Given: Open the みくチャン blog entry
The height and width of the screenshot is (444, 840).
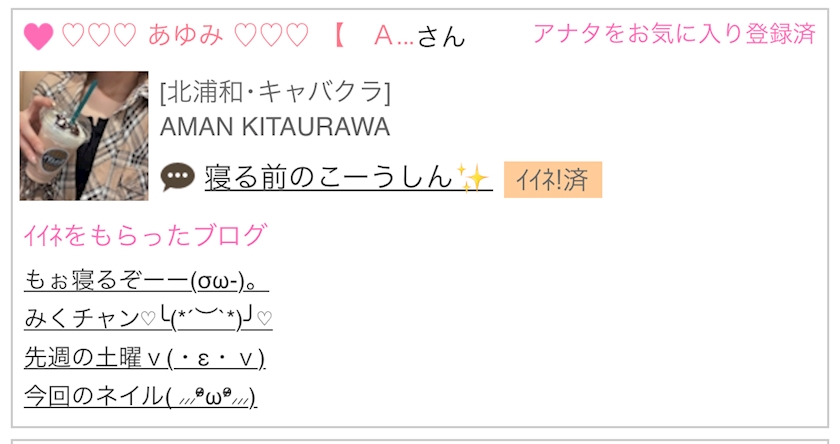Looking at the screenshot, I should tap(147, 318).
